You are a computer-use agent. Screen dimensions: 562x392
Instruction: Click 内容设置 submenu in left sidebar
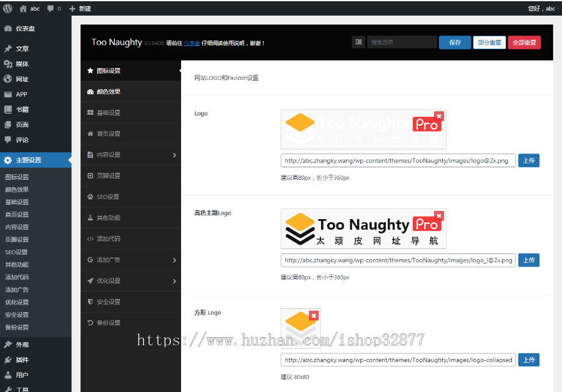pos(17,227)
